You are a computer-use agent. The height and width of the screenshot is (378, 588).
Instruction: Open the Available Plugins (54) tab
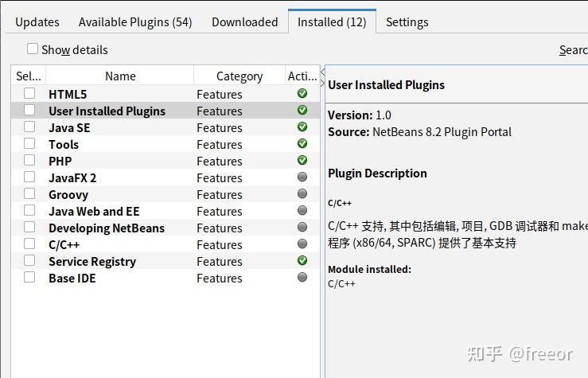(x=135, y=22)
